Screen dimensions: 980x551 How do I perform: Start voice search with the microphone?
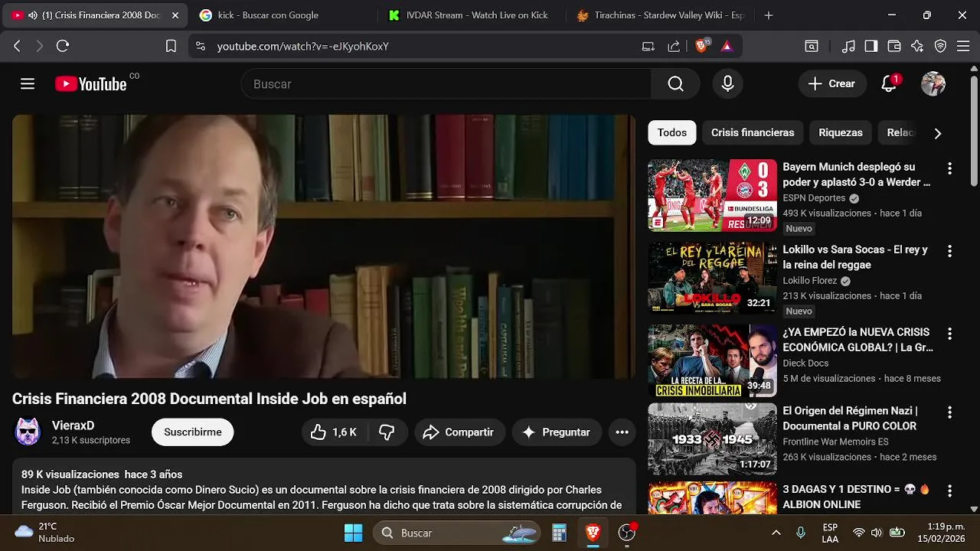pos(727,84)
